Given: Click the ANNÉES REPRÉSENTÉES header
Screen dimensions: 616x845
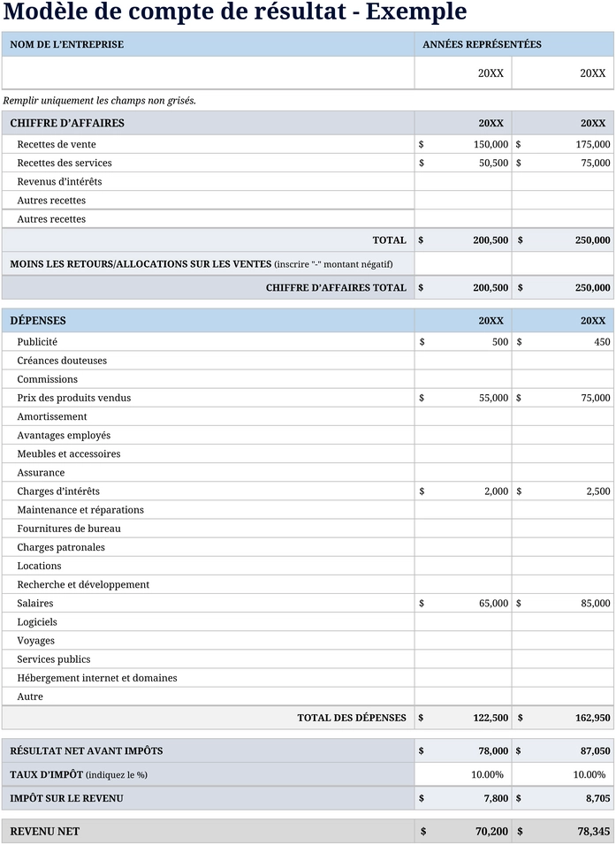Looking at the screenshot, I should (482, 45).
